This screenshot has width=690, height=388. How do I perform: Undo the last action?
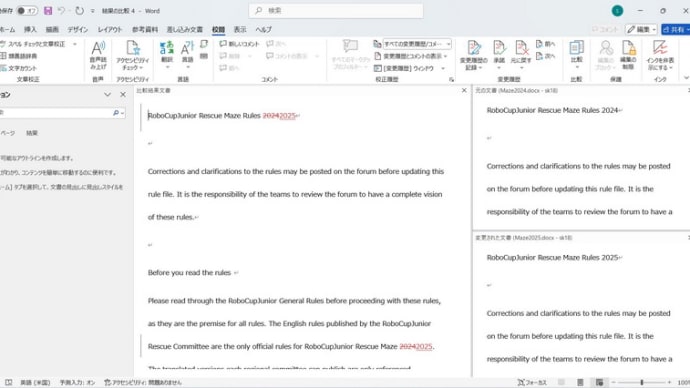[61, 11]
